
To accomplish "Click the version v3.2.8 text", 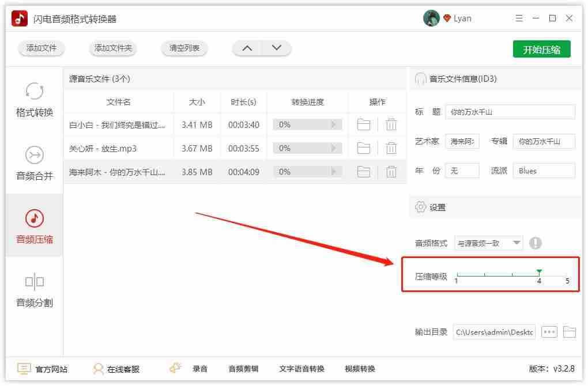I will tap(552, 369).
